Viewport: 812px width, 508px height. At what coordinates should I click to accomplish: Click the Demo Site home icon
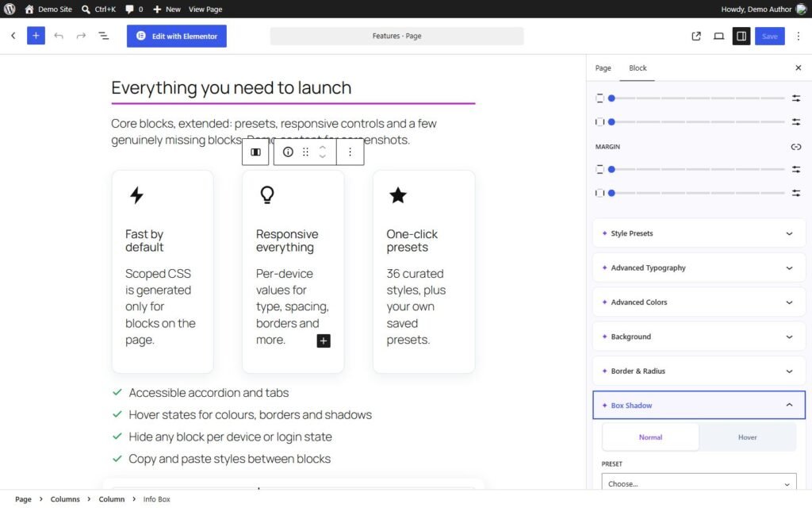pos(29,9)
